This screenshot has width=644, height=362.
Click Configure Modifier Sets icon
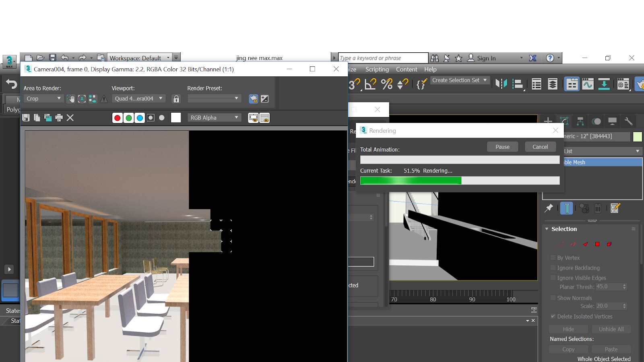pos(615,208)
